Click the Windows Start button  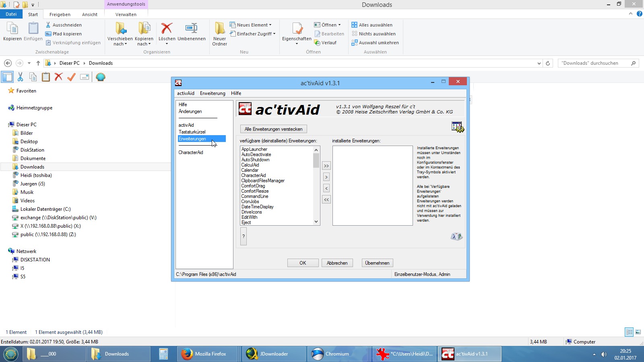point(11,354)
